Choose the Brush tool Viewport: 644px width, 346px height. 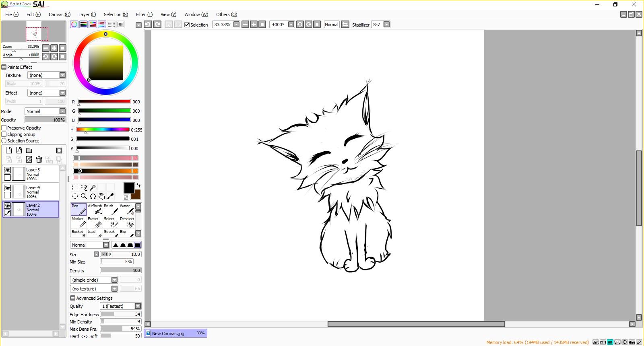111,209
